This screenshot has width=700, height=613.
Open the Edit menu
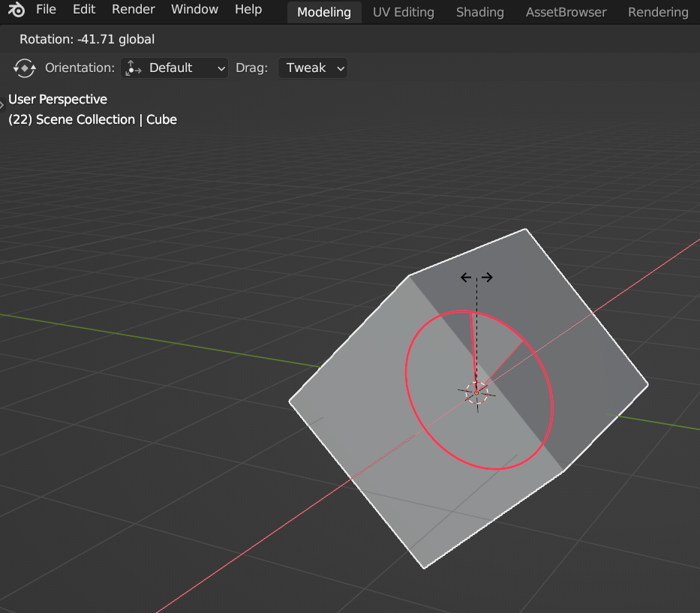coord(84,9)
